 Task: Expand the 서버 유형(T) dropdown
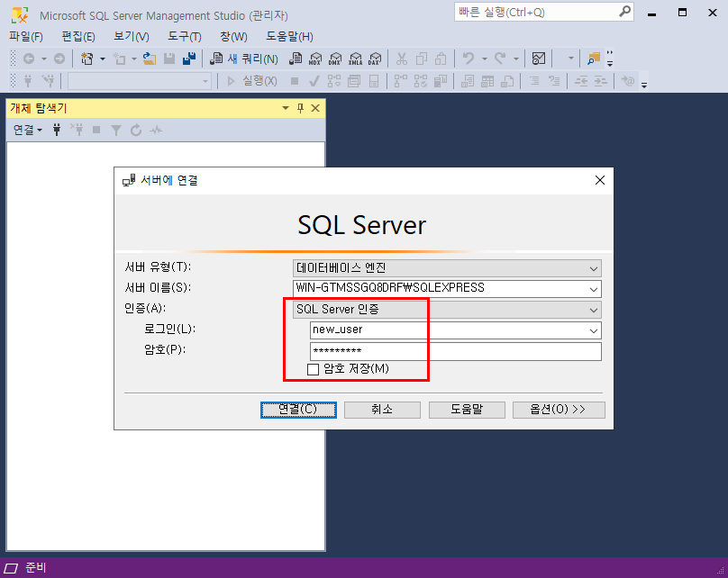pos(594,268)
